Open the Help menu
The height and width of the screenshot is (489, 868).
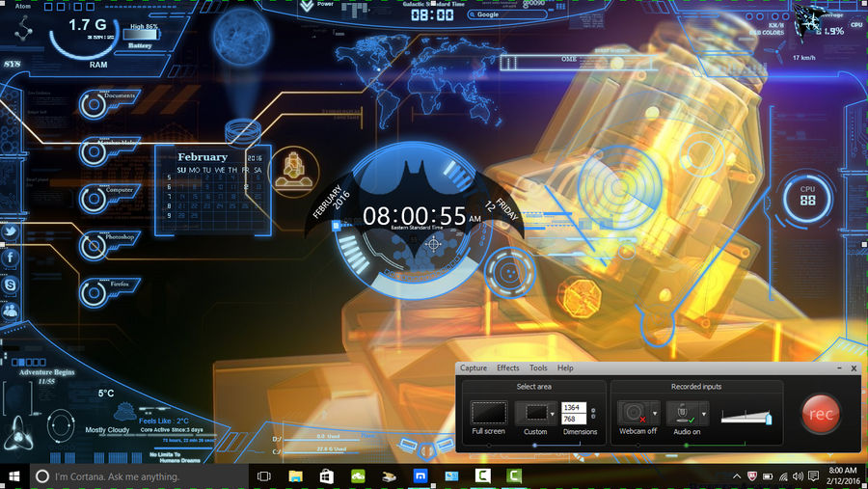tap(565, 367)
